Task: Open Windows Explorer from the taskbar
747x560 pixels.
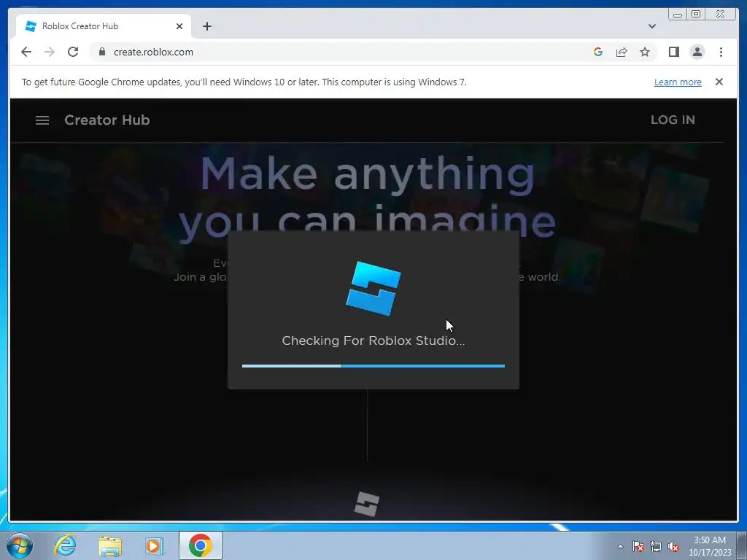Action: pos(109,546)
